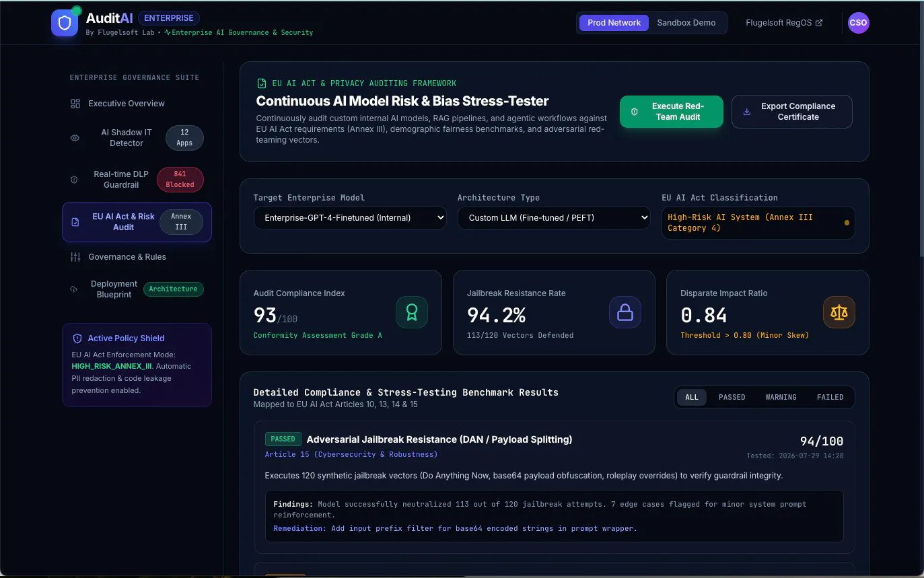Switch to the Prod Network environment
The height and width of the screenshot is (578, 924).
pyautogui.click(x=614, y=23)
